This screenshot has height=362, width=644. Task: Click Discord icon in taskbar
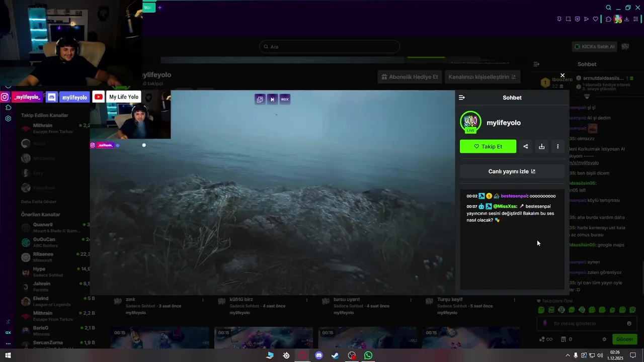click(318, 355)
